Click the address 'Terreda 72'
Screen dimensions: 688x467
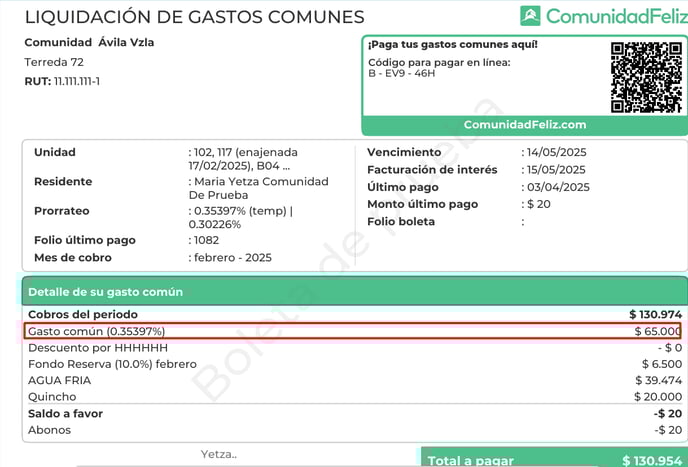54,62
